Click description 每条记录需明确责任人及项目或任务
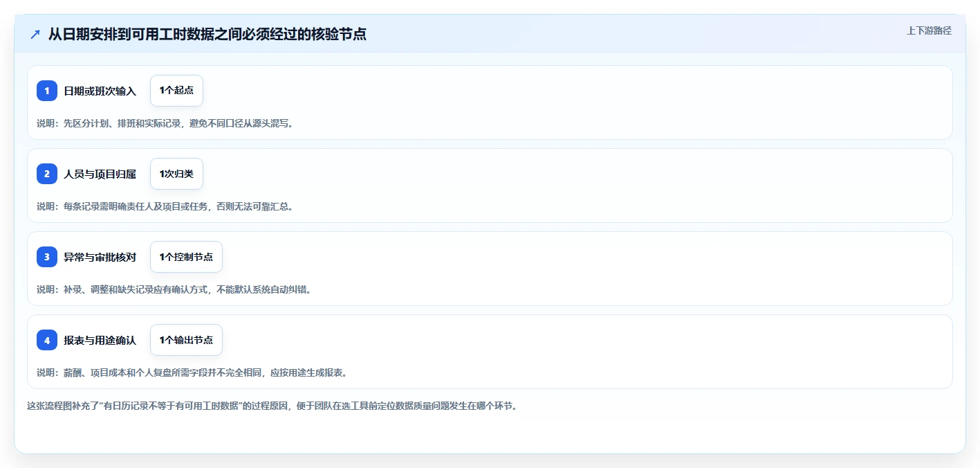The image size is (980, 468). click(x=165, y=207)
